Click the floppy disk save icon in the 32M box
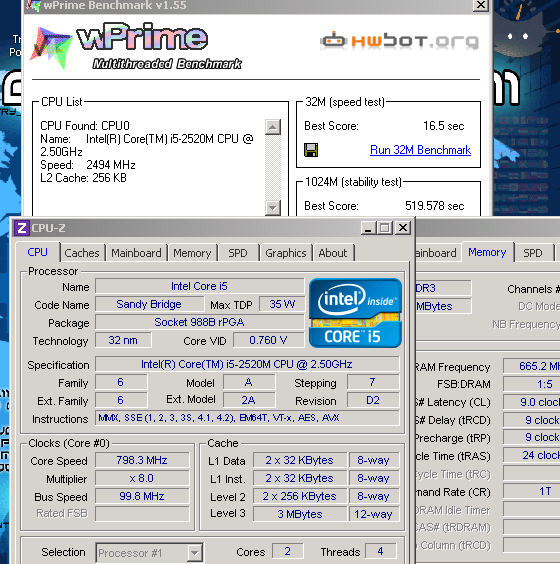Image resolution: width=560 pixels, height=564 pixels. (x=311, y=150)
